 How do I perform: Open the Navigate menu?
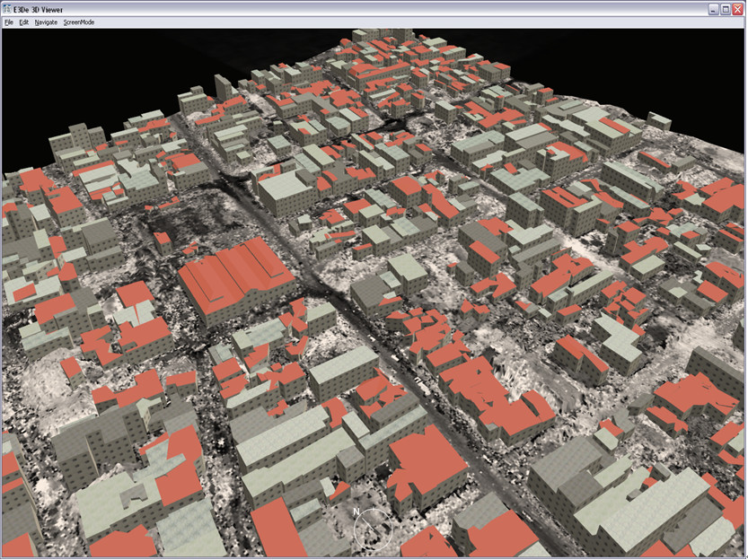pyautogui.click(x=46, y=22)
